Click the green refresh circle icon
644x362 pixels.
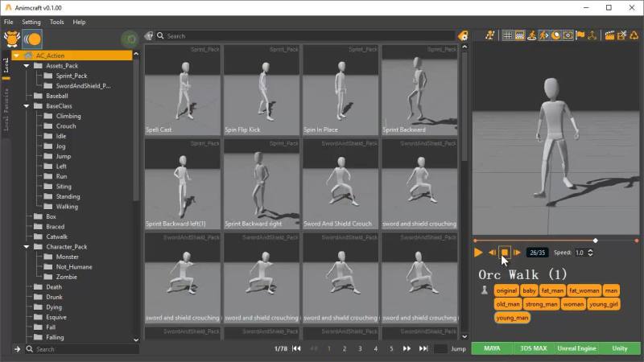click(130, 39)
